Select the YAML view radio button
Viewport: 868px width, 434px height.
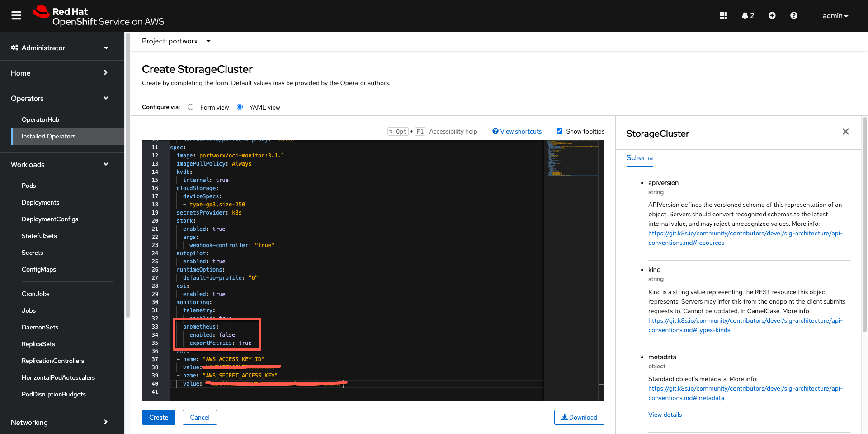point(240,107)
